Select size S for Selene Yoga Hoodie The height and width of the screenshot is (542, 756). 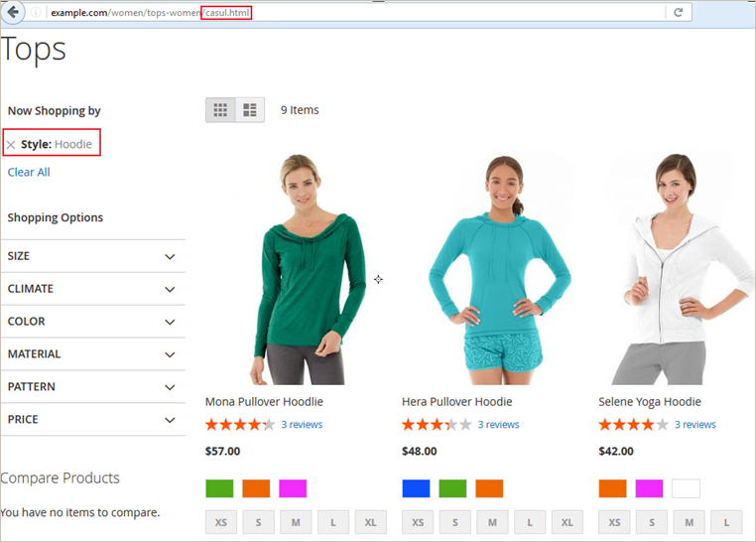point(651,522)
